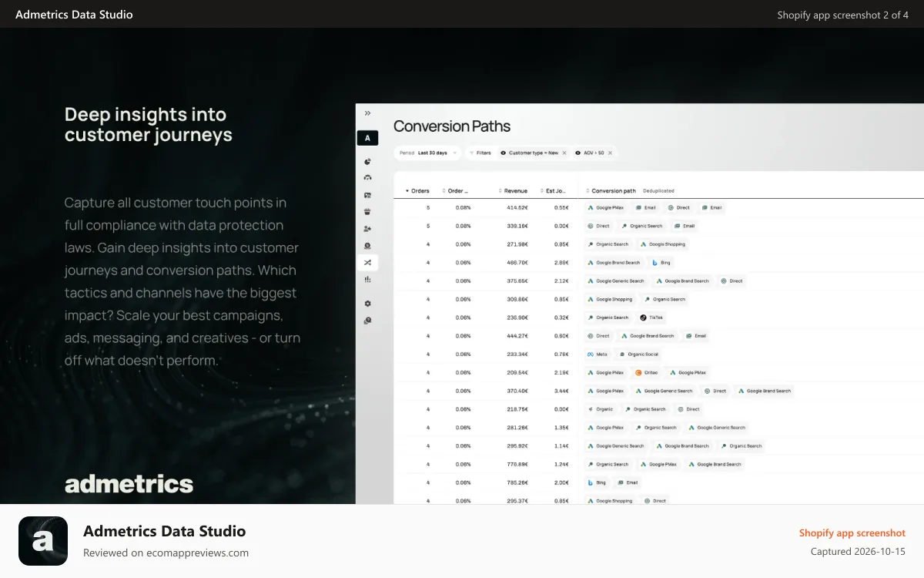Click the revenue value 309.66€
The image size is (924, 578).
[517, 299]
